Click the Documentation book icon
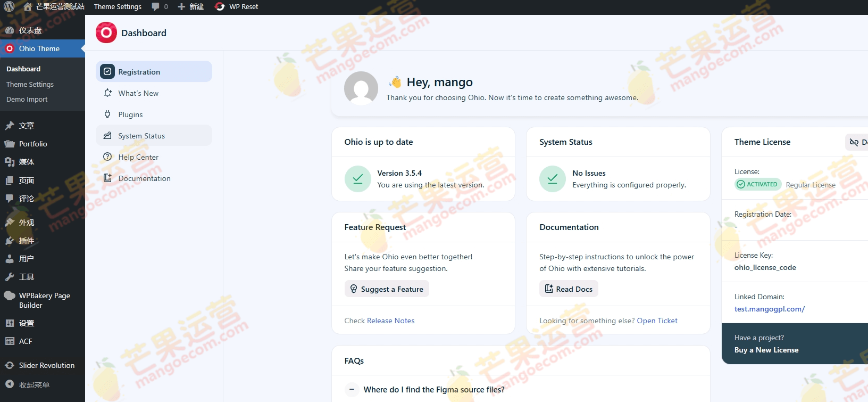 107,178
